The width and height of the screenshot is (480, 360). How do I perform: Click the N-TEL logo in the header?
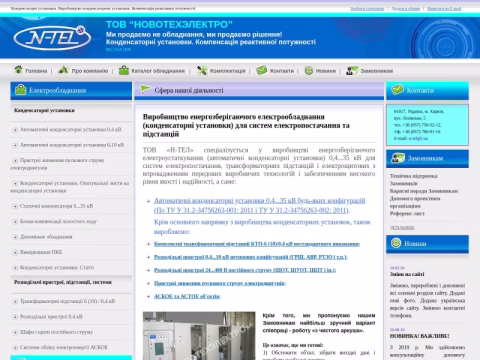pyautogui.click(x=52, y=38)
